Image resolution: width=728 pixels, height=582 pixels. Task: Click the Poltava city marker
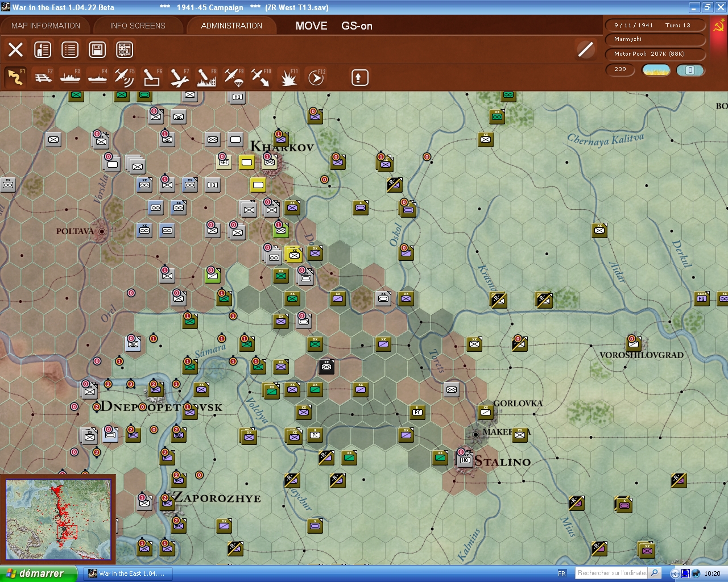102,231
